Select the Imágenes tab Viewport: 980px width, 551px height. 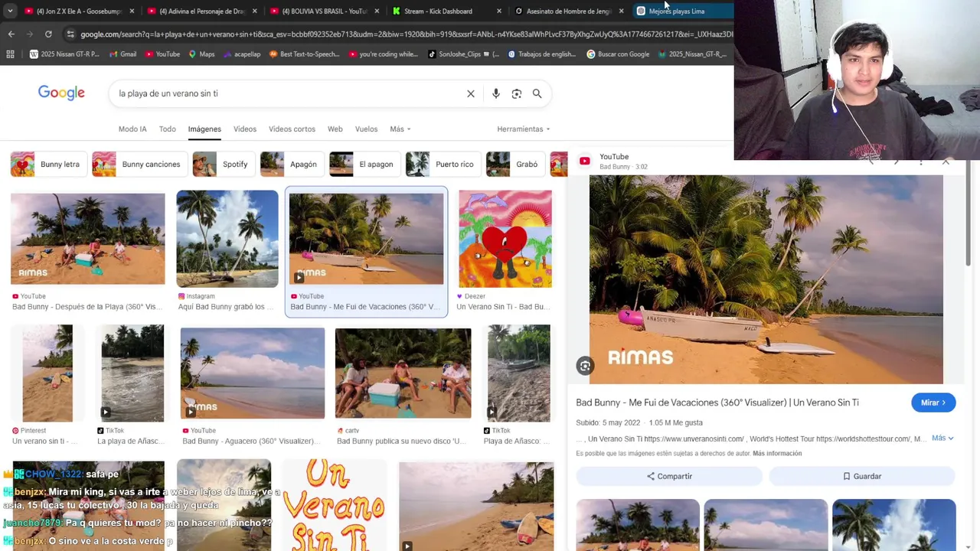tap(204, 129)
